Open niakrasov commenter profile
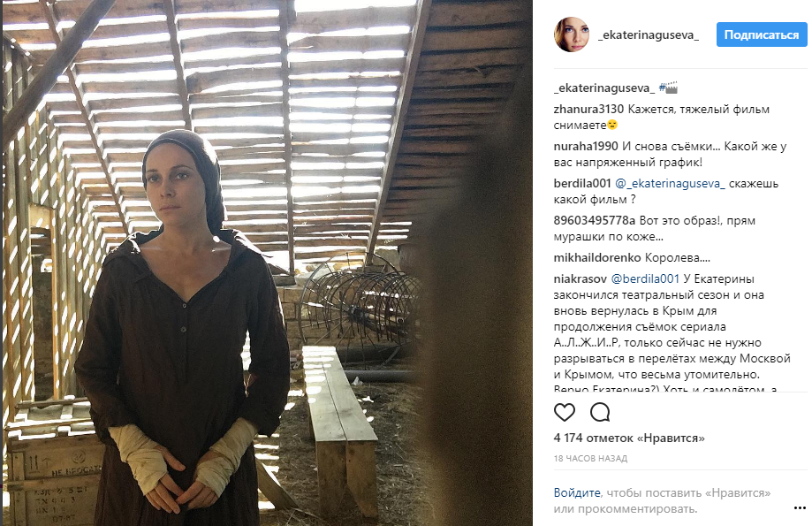This screenshot has height=526, width=812. point(580,278)
